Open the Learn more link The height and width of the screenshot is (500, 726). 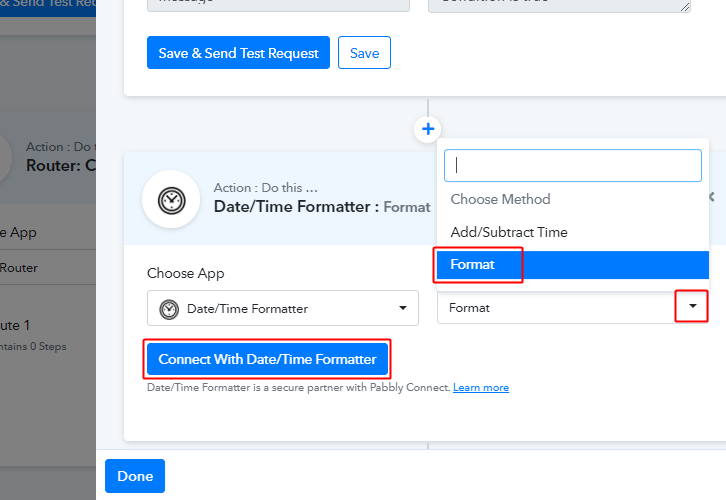point(481,388)
